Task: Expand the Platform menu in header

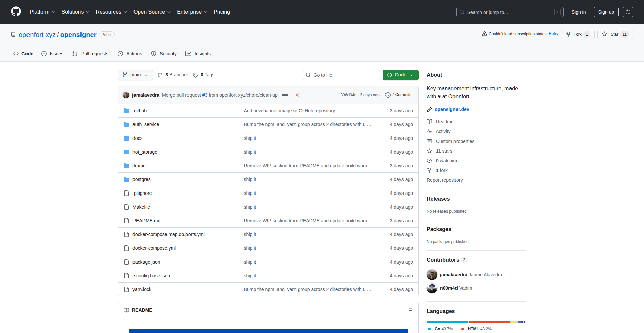Action: 42,12
